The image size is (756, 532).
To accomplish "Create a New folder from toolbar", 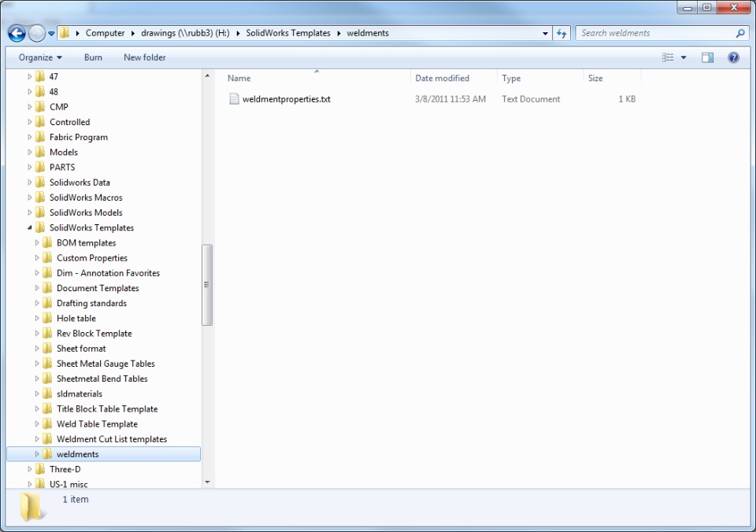I will coord(145,57).
